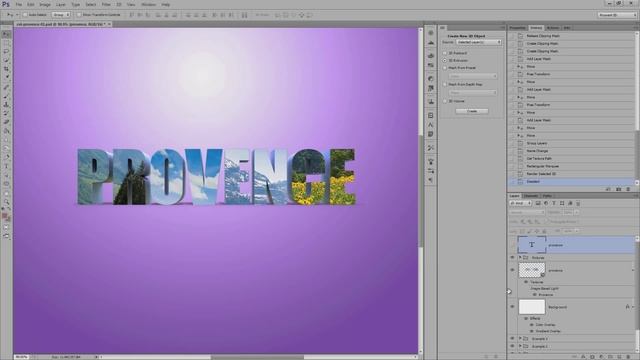Switch to the Channels tab

pyautogui.click(x=531, y=196)
